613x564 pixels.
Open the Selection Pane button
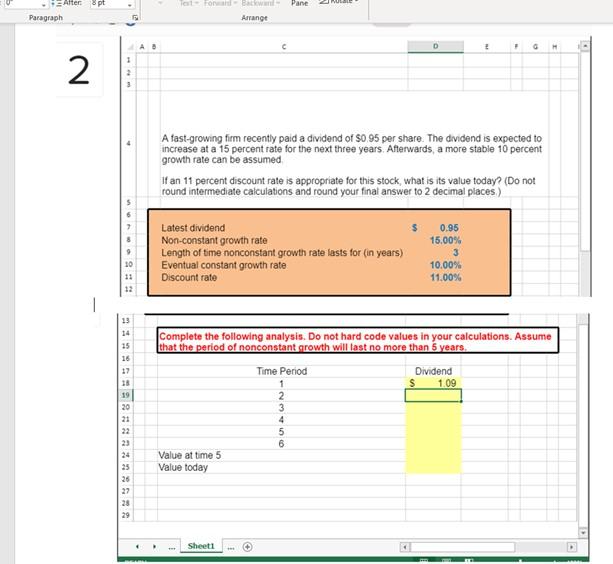pos(299,3)
